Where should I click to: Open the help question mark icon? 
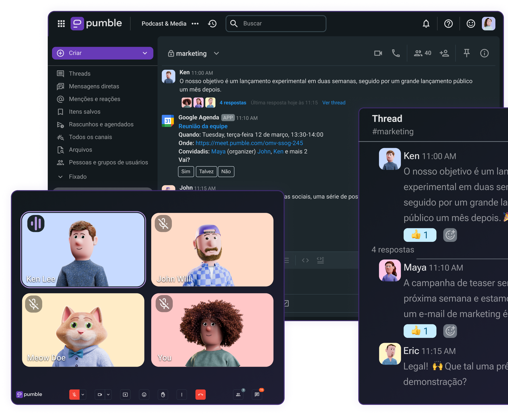(448, 23)
